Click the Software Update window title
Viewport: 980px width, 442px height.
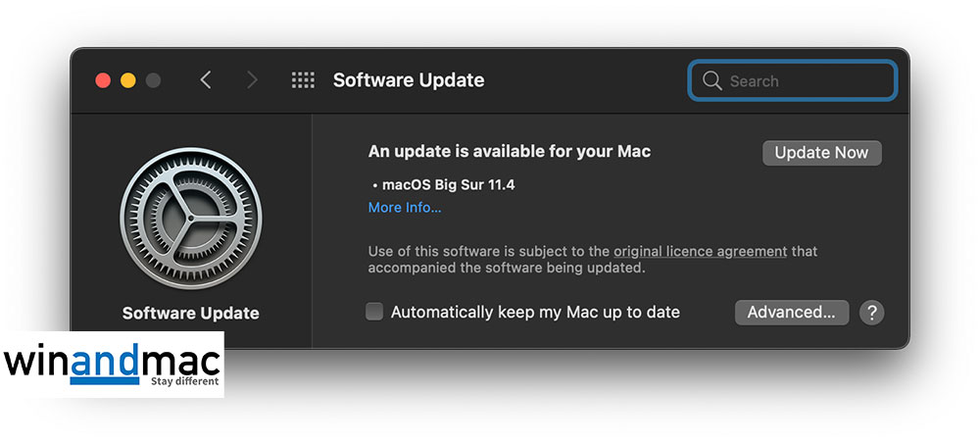tap(409, 80)
